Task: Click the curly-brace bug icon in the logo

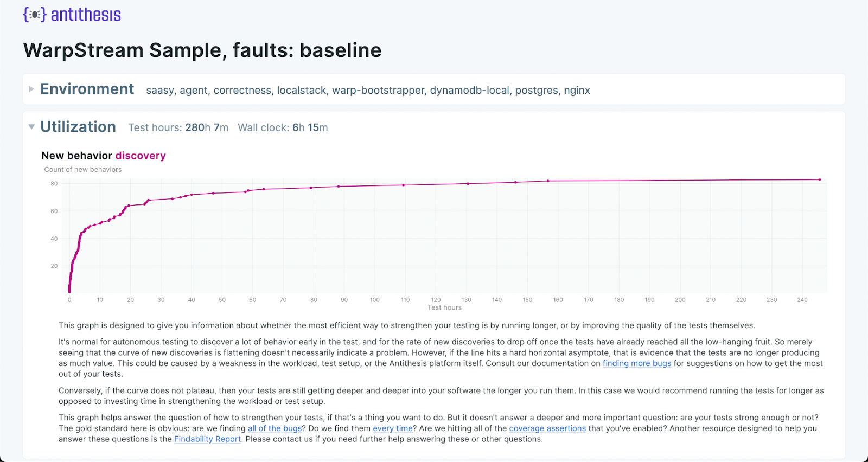Action: point(34,15)
